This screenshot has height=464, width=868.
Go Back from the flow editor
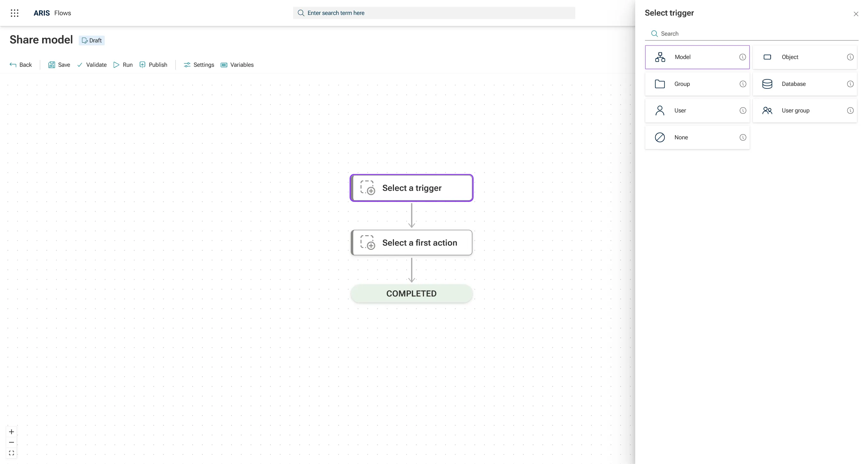click(21, 65)
